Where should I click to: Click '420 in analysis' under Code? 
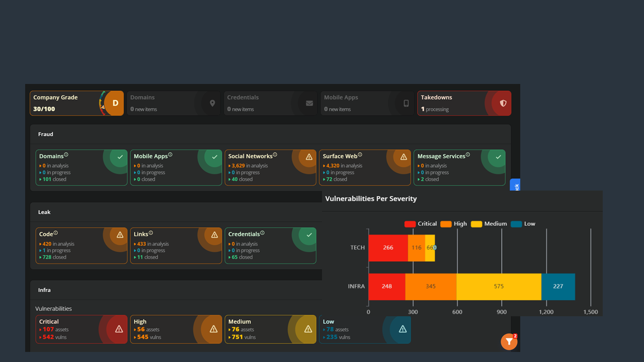click(57, 244)
